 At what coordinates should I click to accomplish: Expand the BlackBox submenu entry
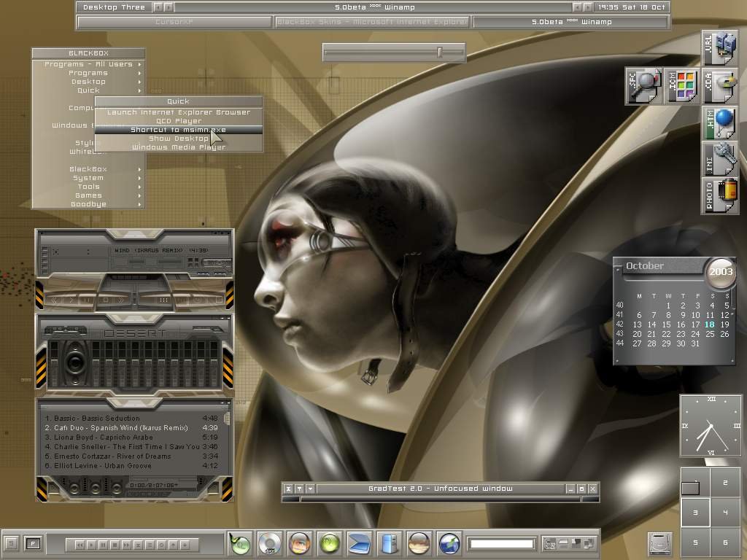(x=88, y=169)
